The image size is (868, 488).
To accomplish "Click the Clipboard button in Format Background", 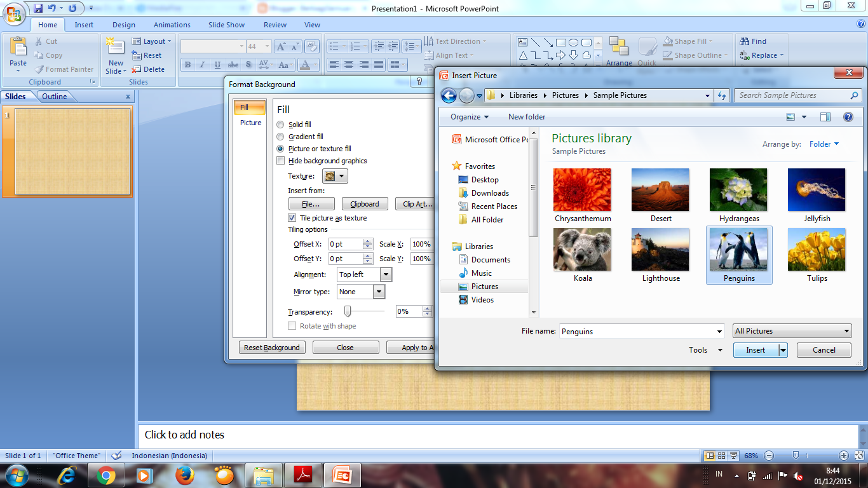I will [365, 204].
